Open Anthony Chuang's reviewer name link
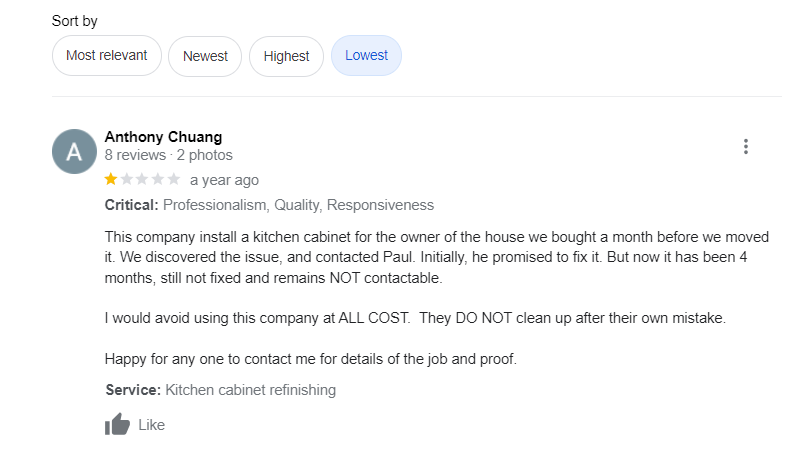This screenshot has width=797, height=450. 163,137
